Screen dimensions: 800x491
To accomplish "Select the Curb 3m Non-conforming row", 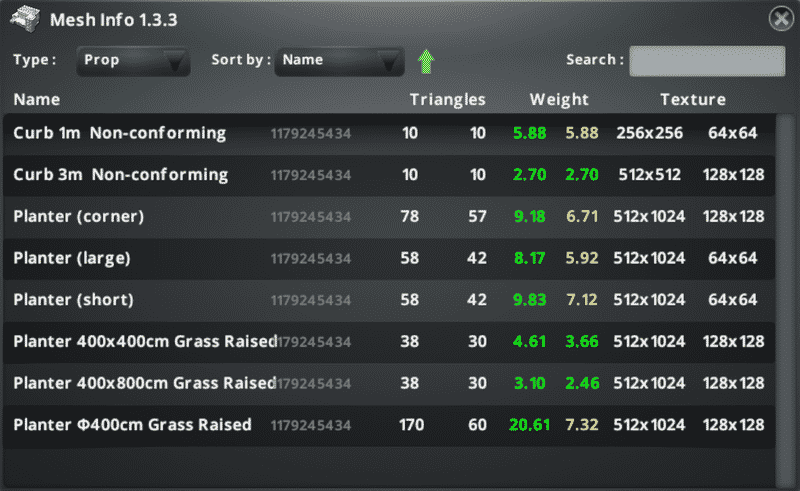I will [x=121, y=175].
